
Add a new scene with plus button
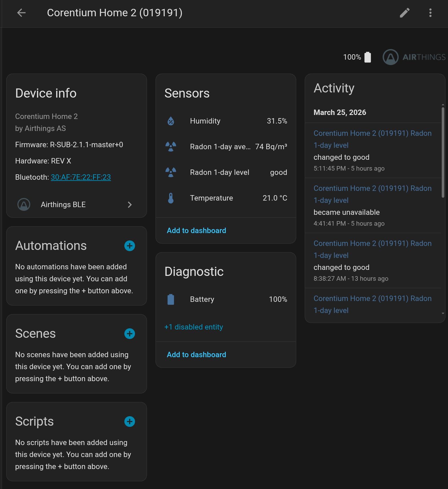(130, 334)
